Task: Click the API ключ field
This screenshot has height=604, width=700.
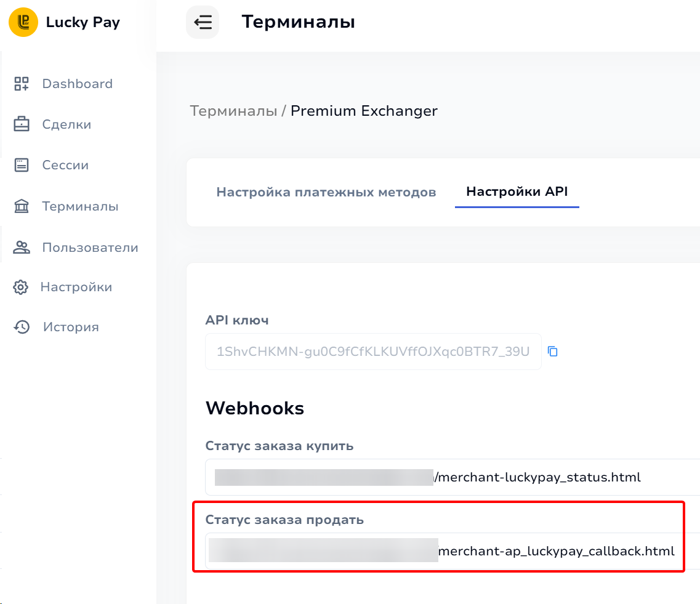Action: [373, 352]
